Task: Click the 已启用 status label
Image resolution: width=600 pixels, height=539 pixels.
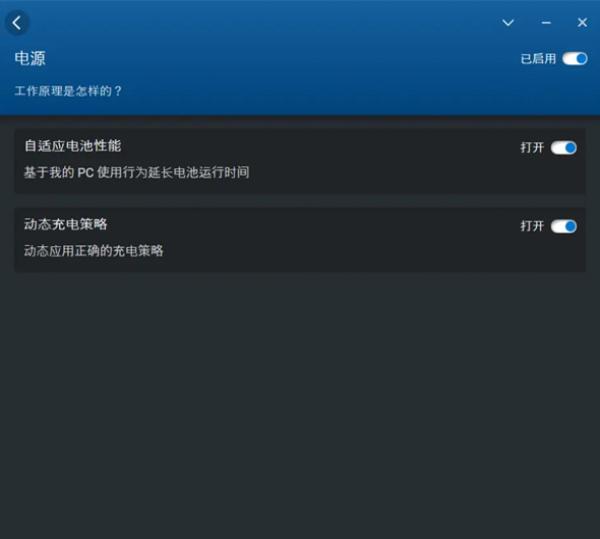Action: click(x=538, y=59)
